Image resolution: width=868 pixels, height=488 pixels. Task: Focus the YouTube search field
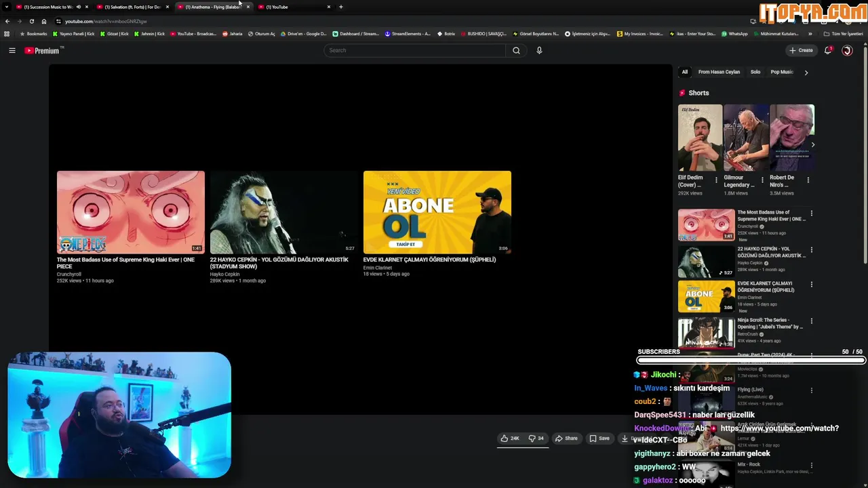415,50
